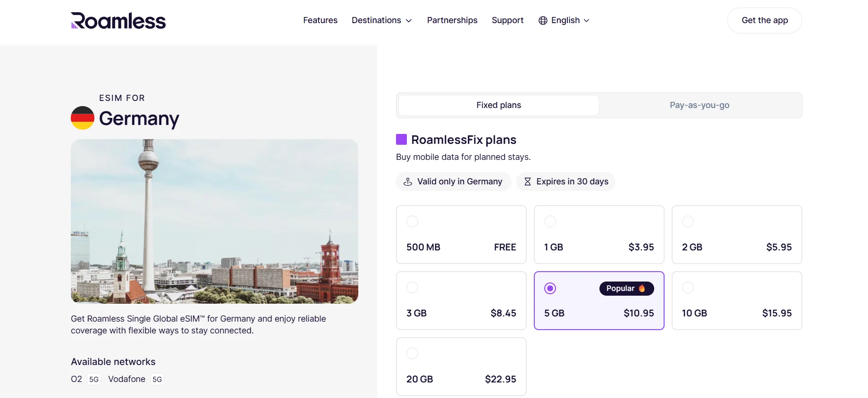Click the Berlin TV tower photo

[x=214, y=221]
